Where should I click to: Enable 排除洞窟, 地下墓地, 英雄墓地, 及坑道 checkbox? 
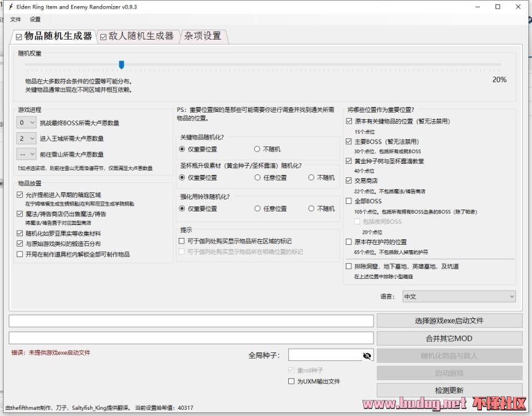[349, 266]
